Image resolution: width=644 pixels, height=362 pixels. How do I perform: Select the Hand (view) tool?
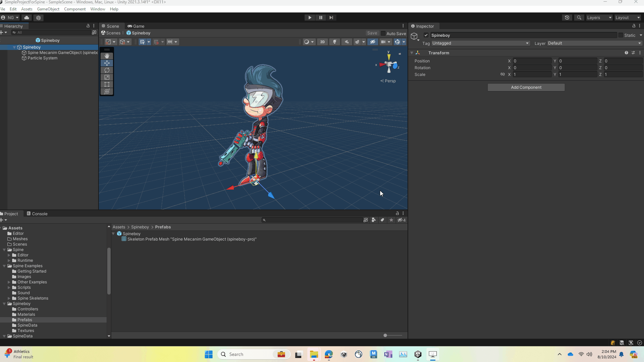pos(107,56)
